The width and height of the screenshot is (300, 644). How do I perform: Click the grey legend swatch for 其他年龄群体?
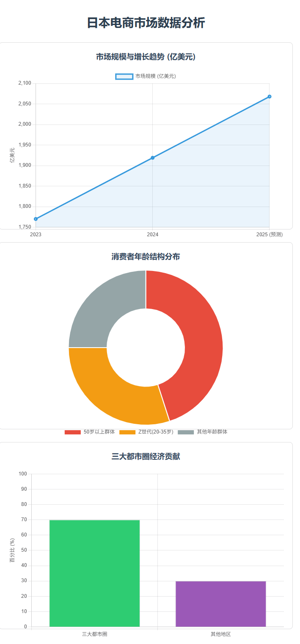point(186,432)
